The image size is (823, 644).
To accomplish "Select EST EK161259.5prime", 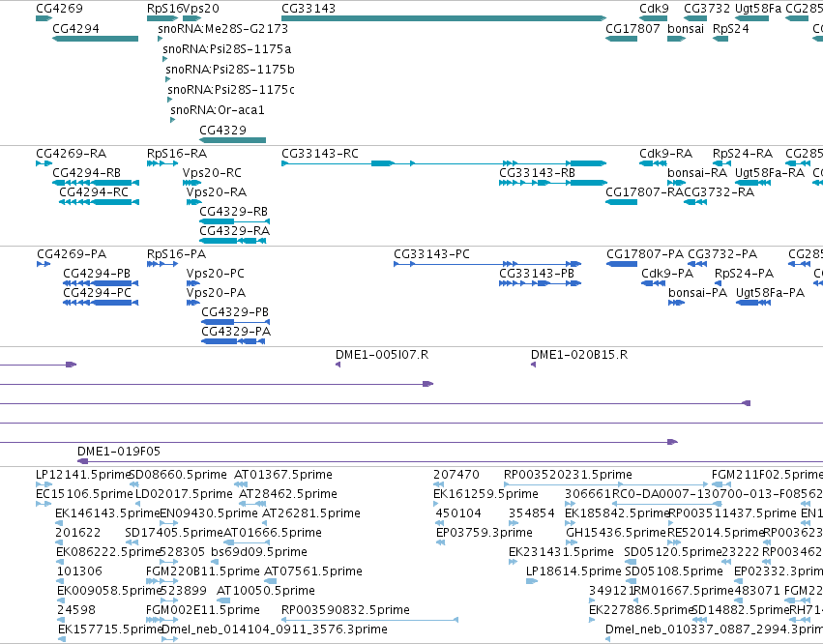I will coord(435,504).
